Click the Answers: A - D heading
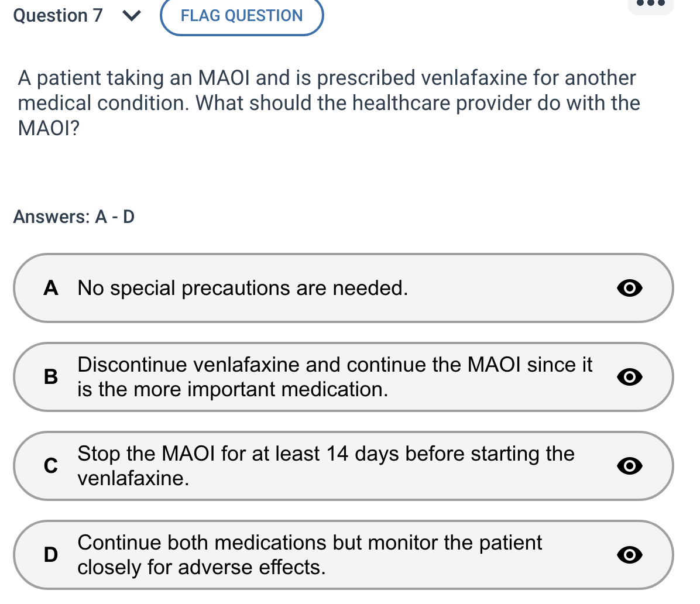Screen dimensions: 700x604 click(x=74, y=217)
